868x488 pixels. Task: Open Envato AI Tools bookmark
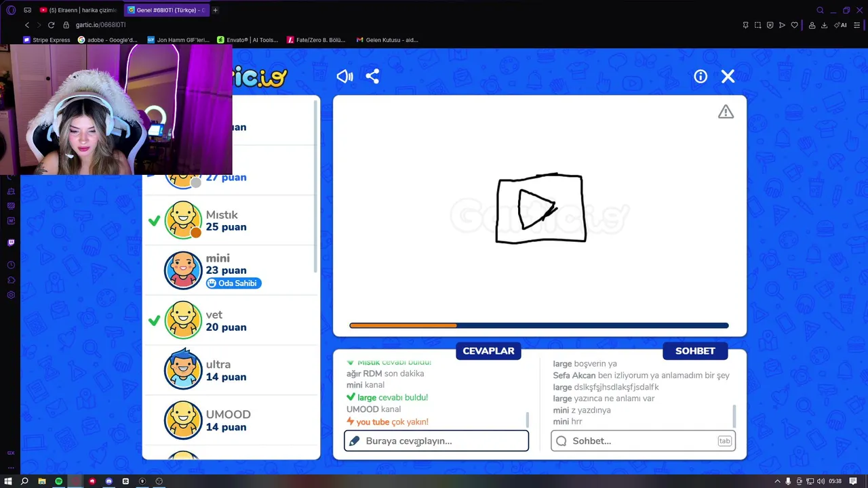(x=248, y=40)
